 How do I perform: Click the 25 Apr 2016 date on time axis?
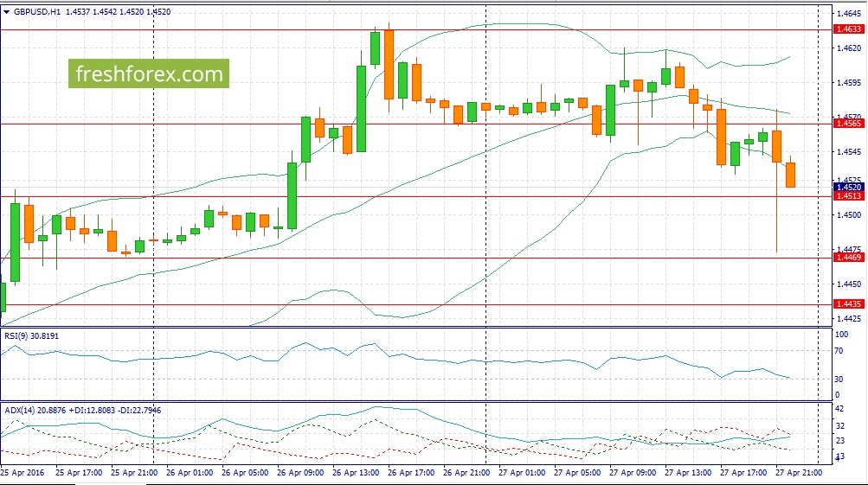tap(23, 473)
